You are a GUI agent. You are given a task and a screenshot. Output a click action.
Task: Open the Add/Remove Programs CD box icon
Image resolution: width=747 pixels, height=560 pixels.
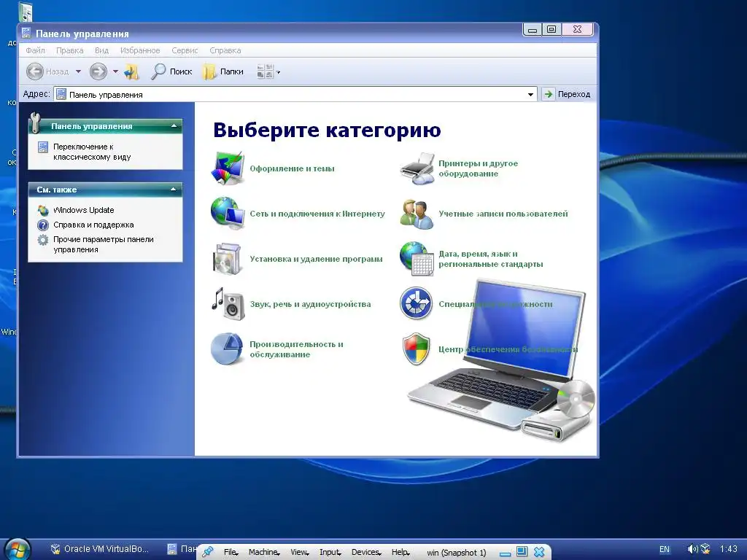(228, 259)
